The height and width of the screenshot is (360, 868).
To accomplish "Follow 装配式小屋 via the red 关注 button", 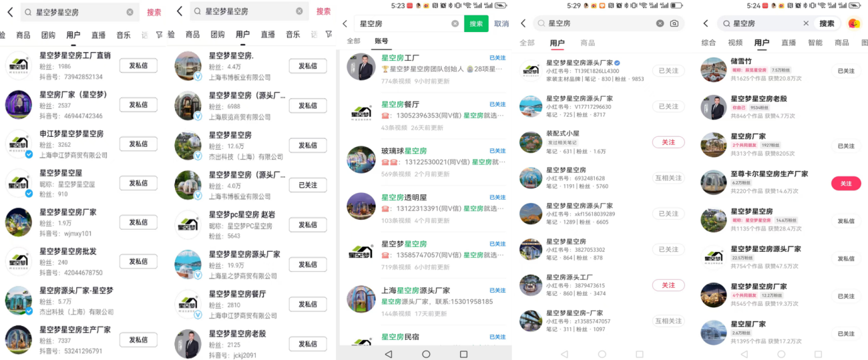I will pyautogui.click(x=668, y=142).
